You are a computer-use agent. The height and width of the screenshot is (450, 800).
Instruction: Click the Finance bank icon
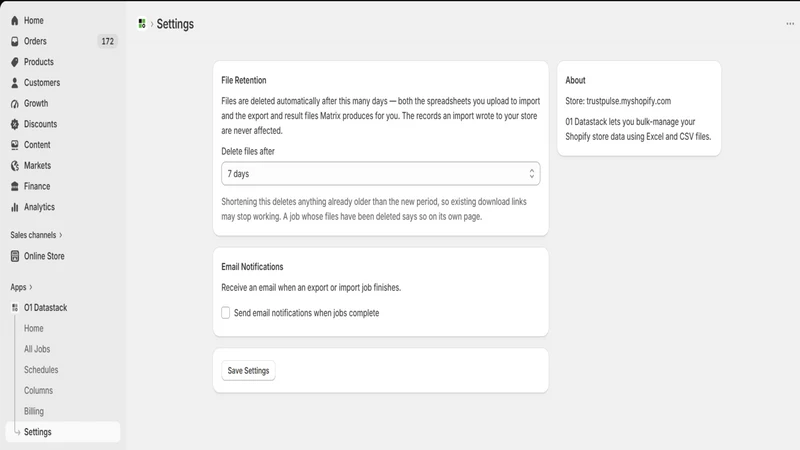coord(14,186)
